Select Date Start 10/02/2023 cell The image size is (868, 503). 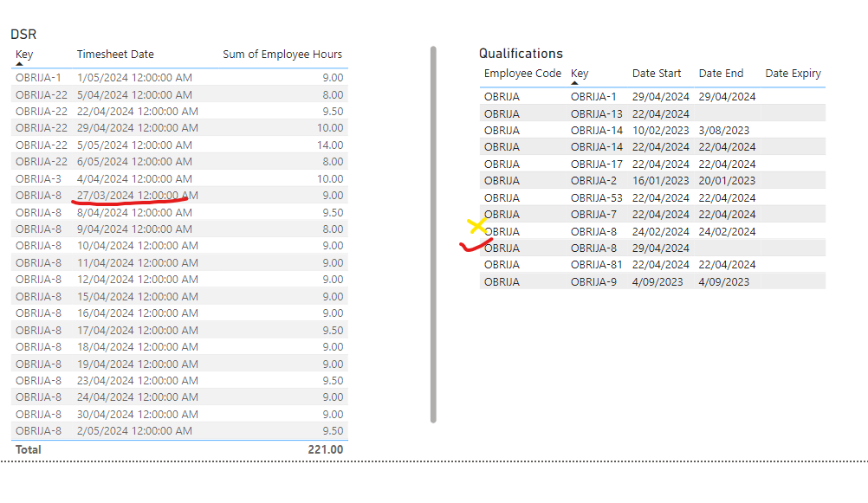point(660,131)
